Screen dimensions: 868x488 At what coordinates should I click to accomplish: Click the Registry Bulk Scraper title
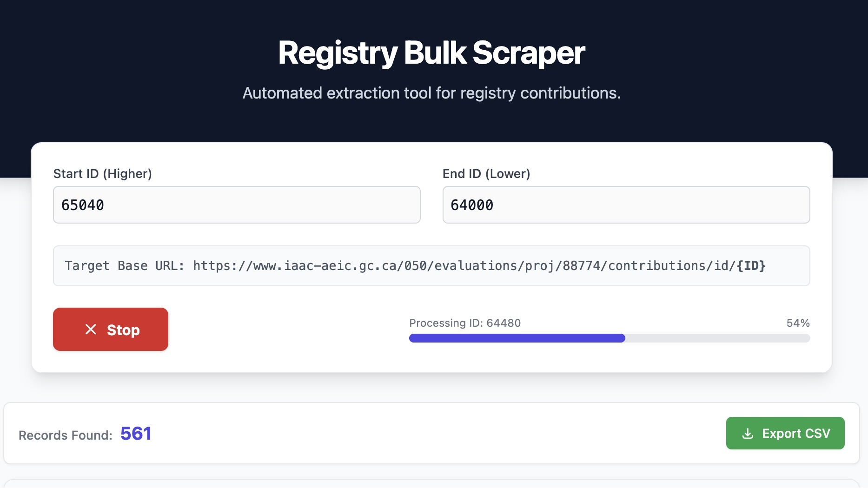click(x=431, y=52)
